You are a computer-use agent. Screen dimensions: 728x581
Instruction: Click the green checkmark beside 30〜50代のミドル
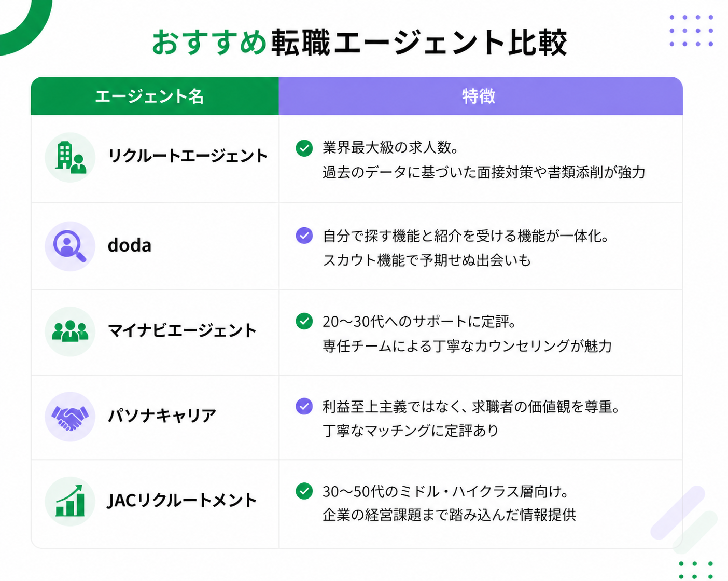tap(304, 491)
